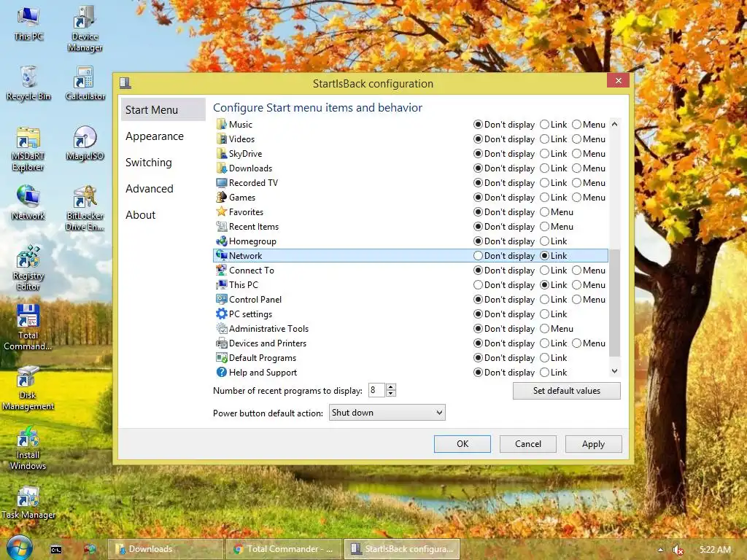The height and width of the screenshot is (560, 747).
Task: Decrease number of recent programs
Action: click(x=391, y=394)
